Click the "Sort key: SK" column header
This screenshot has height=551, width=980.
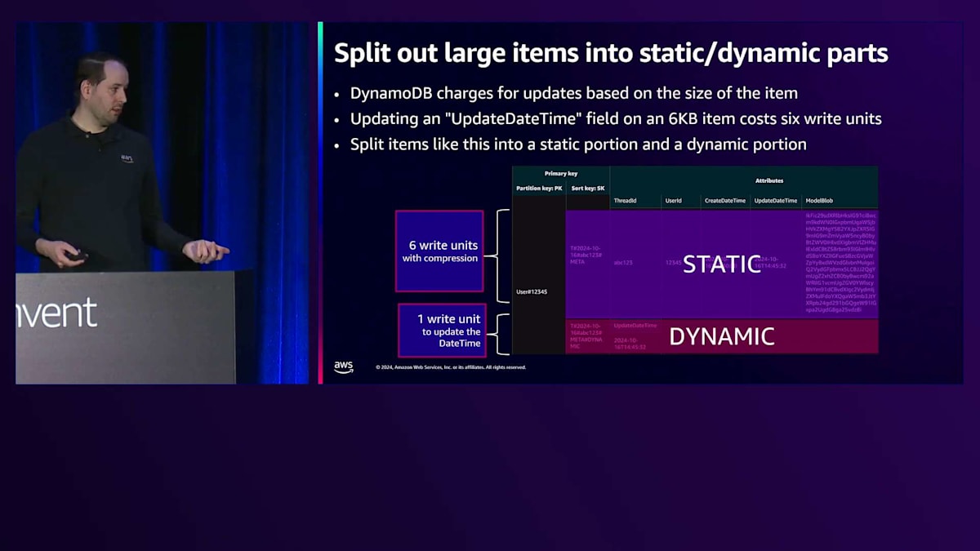(x=588, y=189)
